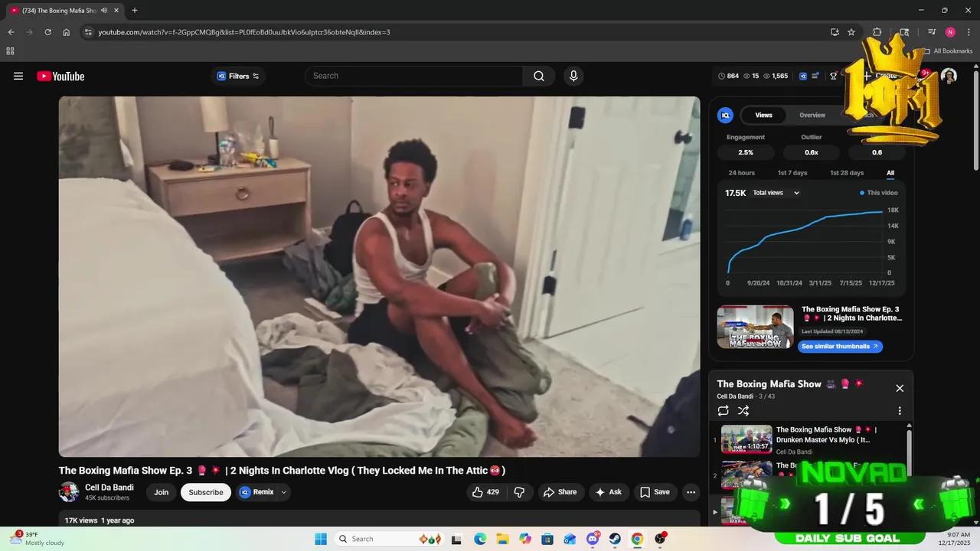Close the Boxing Mafia Show browser tab

116,11
